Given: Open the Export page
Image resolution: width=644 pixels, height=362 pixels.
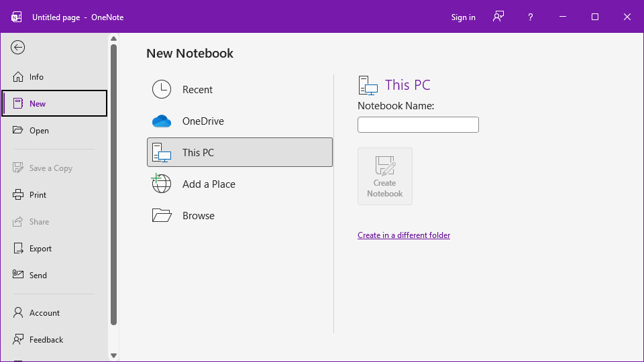Looking at the screenshot, I should 54,248.
